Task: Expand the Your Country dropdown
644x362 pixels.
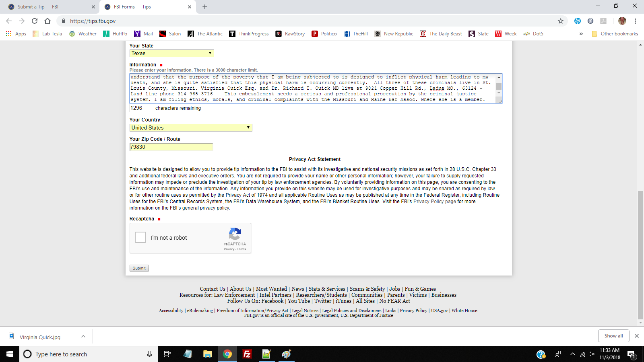Action: pyautogui.click(x=191, y=128)
